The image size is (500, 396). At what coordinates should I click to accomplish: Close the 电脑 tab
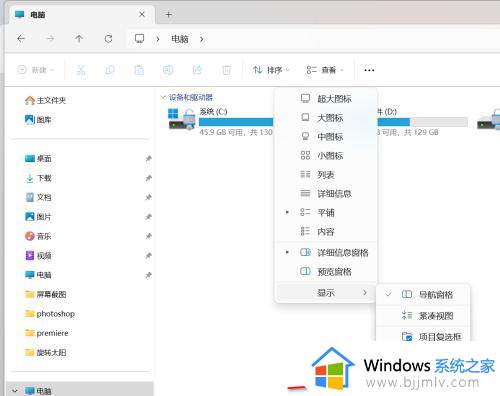(x=142, y=14)
